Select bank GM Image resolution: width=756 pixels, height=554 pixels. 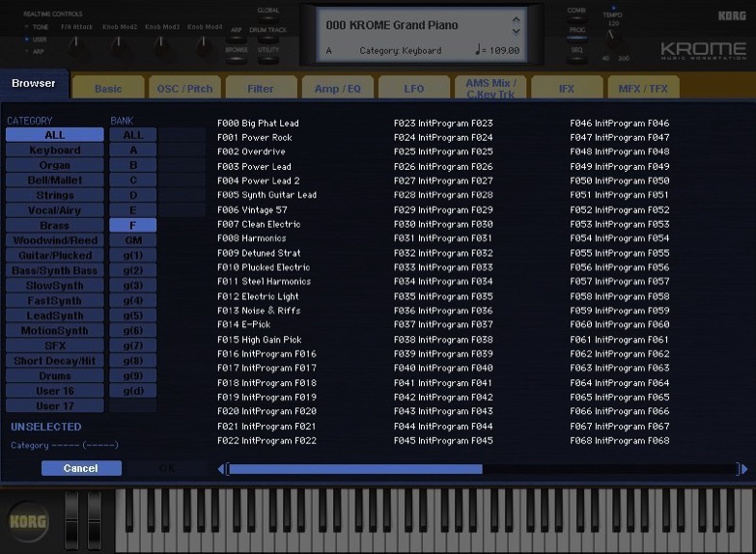pyautogui.click(x=133, y=240)
